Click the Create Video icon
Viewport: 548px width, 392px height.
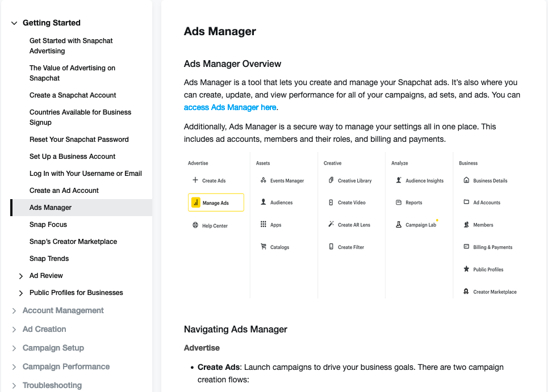(x=331, y=203)
